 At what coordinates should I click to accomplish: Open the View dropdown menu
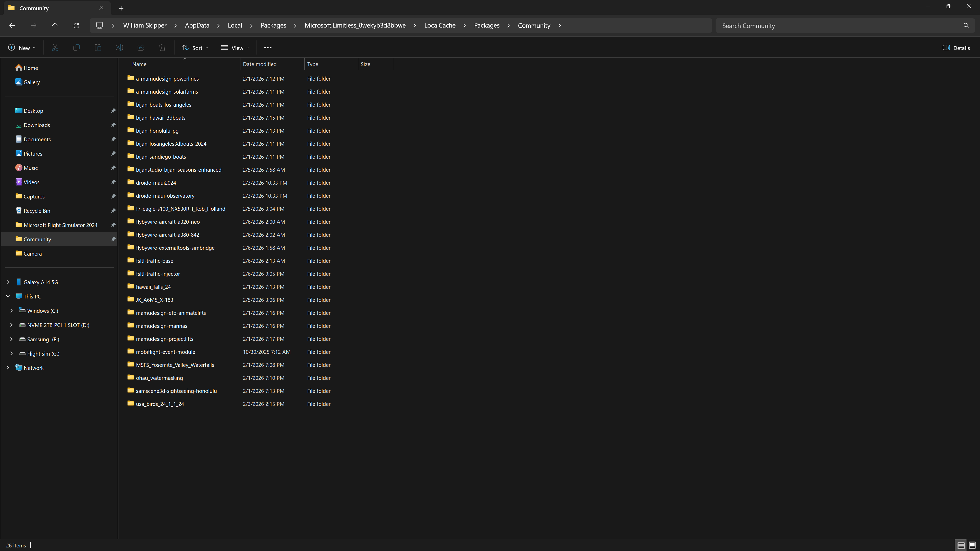235,47
